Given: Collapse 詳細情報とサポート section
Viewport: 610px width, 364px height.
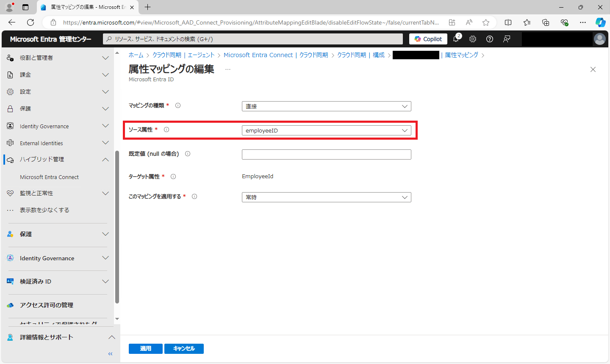Looking at the screenshot, I should 61,337.
